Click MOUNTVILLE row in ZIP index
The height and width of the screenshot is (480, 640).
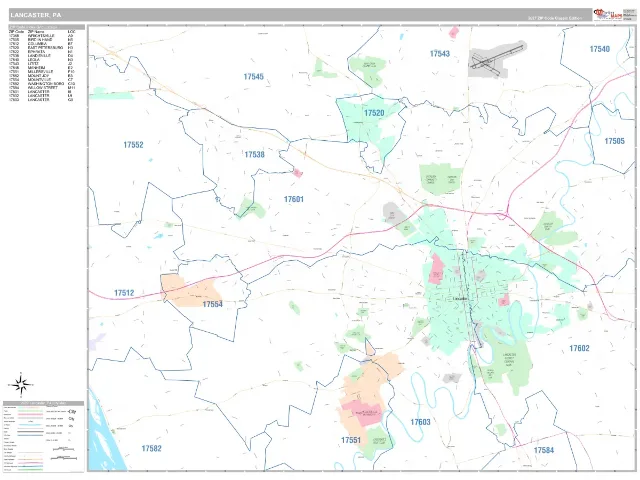click(42, 80)
